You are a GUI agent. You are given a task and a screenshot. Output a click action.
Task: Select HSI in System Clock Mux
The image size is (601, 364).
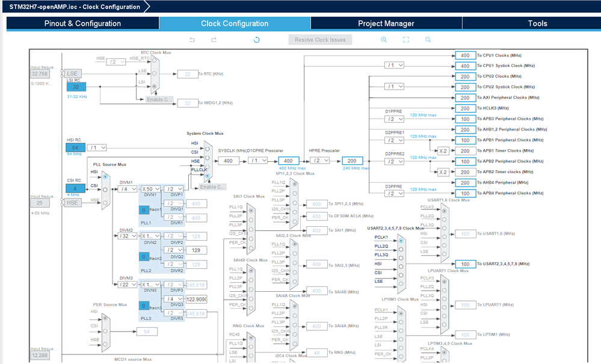pyautogui.click(x=208, y=149)
